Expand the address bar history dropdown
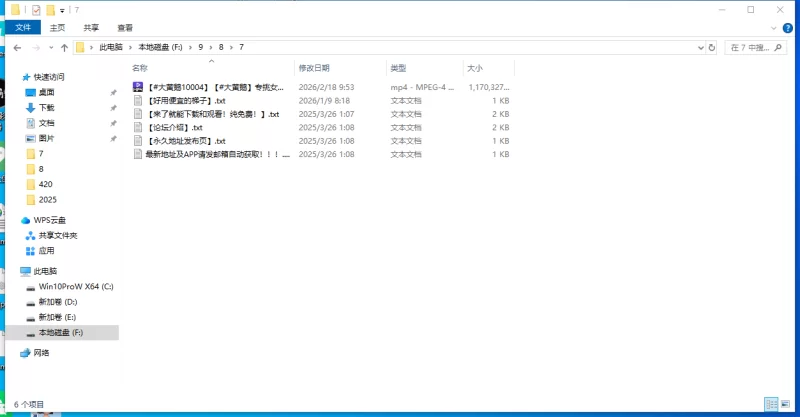Image resolution: width=800 pixels, height=417 pixels. pyautogui.click(x=701, y=47)
